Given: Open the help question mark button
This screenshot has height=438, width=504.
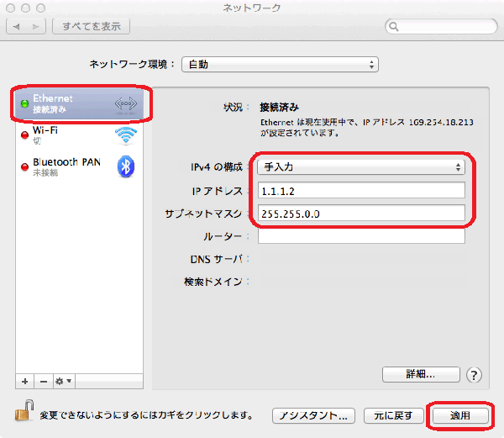Looking at the screenshot, I should [x=474, y=375].
